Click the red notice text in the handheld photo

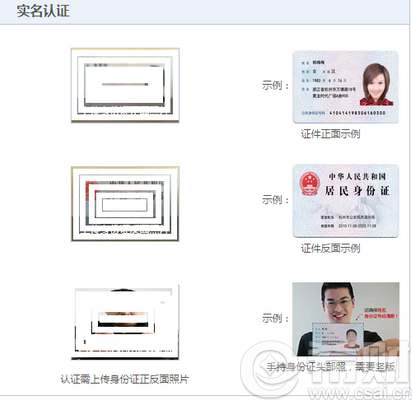click(380, 313)
